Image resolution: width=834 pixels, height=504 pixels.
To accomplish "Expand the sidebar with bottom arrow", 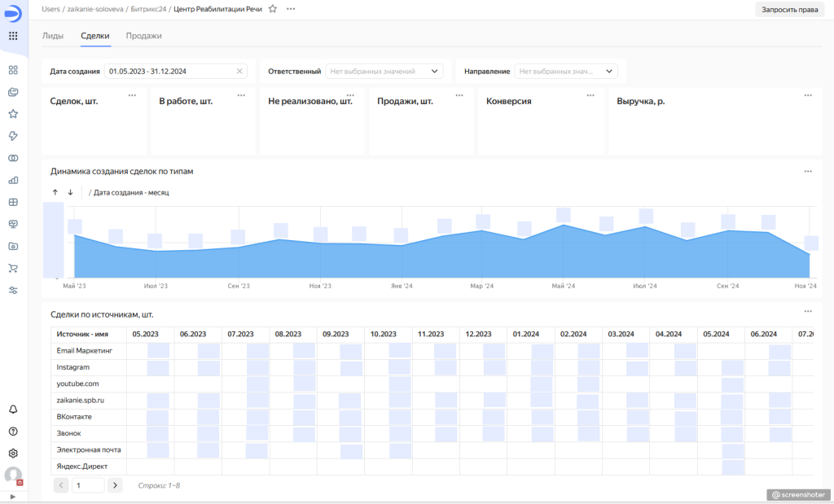I will tap(12, 496).
